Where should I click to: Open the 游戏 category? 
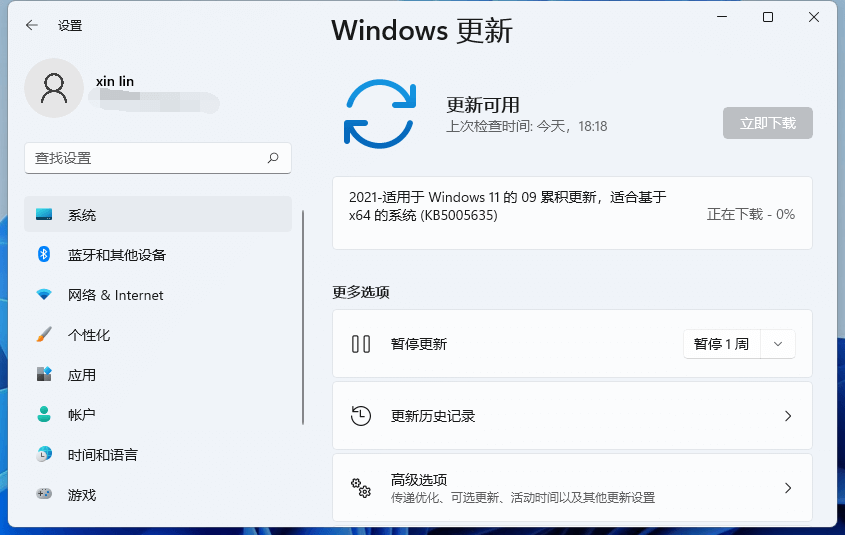pyautogui.click(x=158, y=494)
